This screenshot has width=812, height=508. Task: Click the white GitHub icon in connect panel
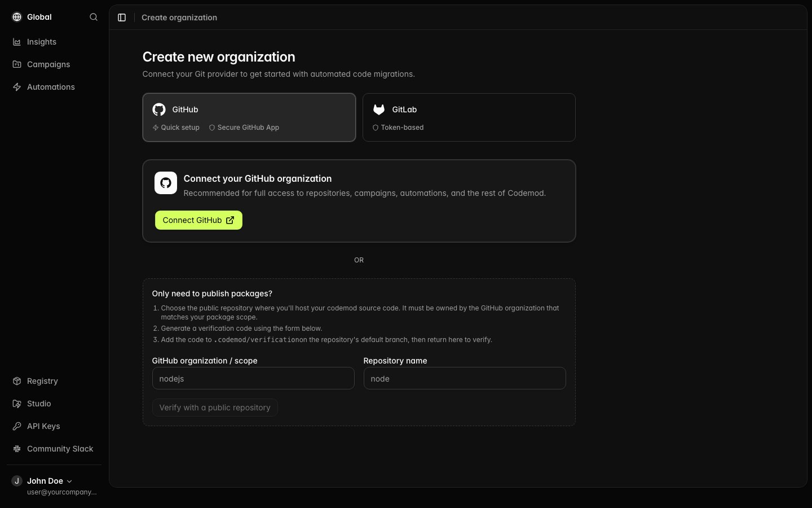166,183
